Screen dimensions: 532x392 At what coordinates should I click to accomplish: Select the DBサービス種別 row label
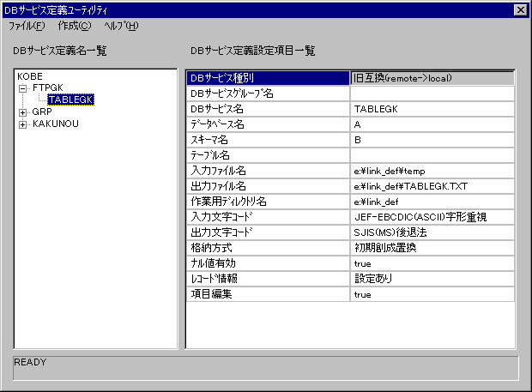[268, 78]
